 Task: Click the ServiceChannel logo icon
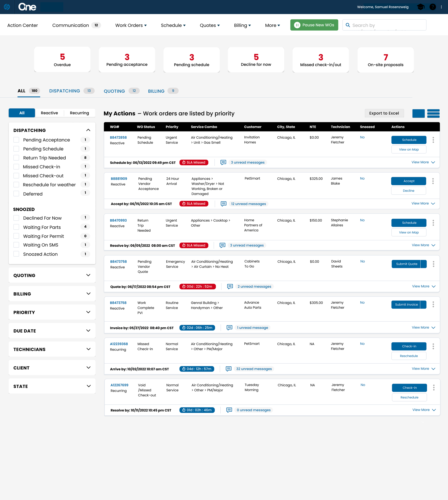click(x=7, y=7)
